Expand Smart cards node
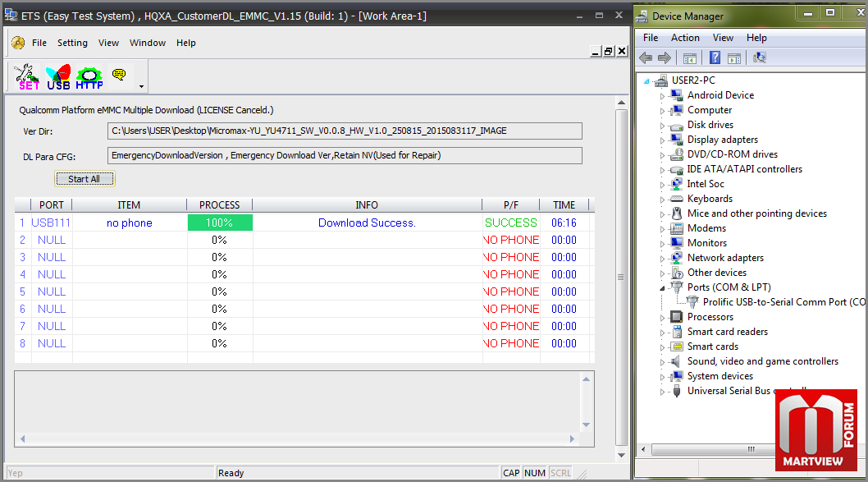868x482 pixels. (x=662, y=347)
